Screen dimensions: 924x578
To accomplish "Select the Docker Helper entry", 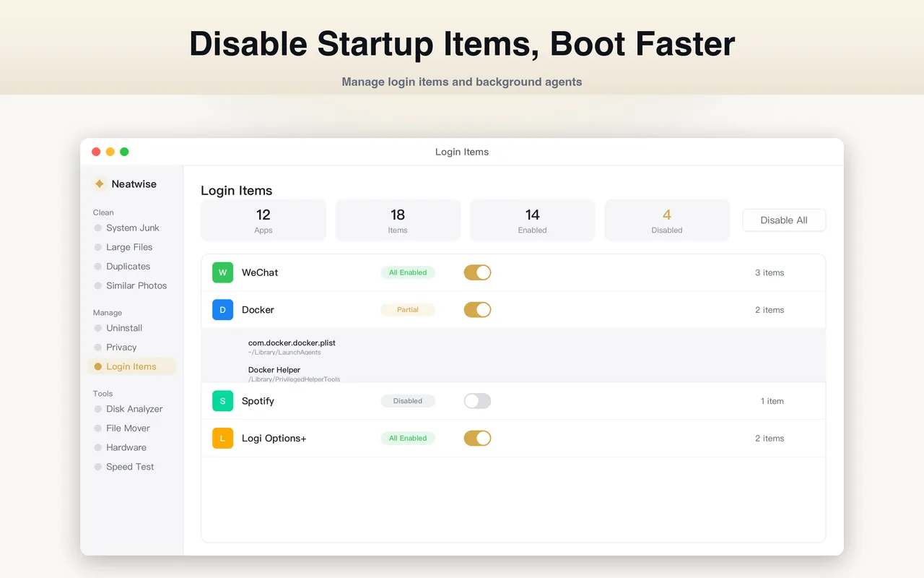I will (274, 370).
